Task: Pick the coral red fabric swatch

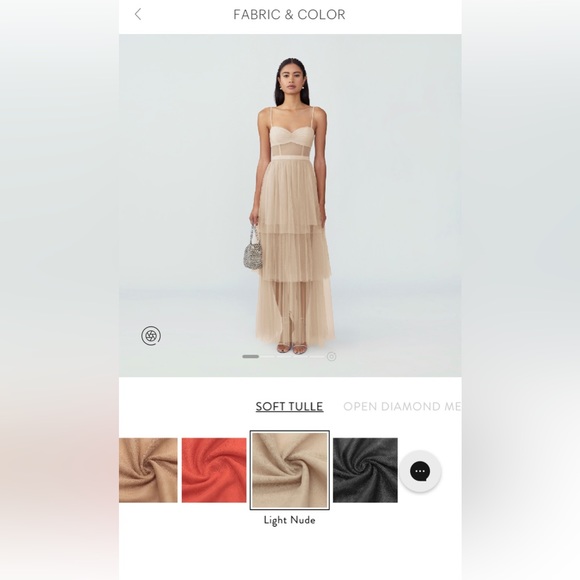Action: tap(214, 470)
